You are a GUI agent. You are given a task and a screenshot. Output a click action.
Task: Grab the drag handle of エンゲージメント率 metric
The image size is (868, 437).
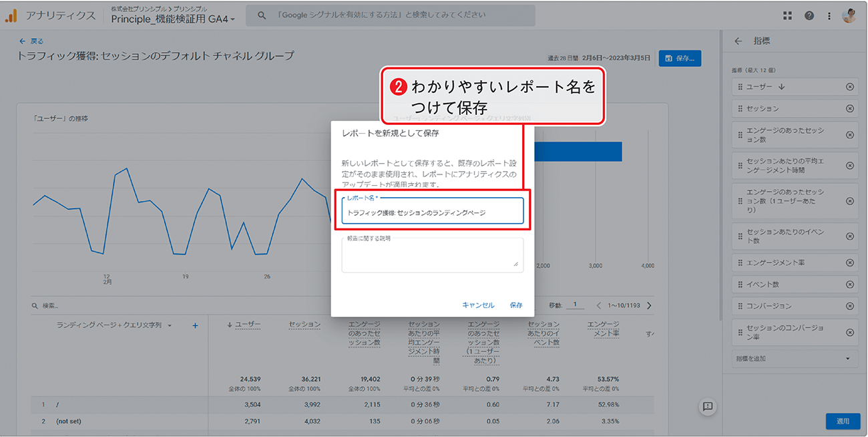click(740, 263)
